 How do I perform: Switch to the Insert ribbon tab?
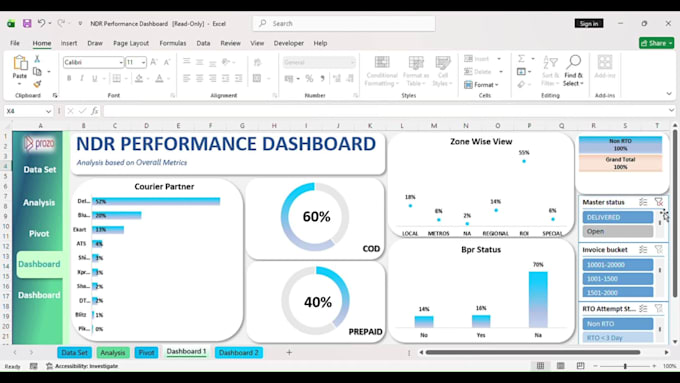[69, 43]
